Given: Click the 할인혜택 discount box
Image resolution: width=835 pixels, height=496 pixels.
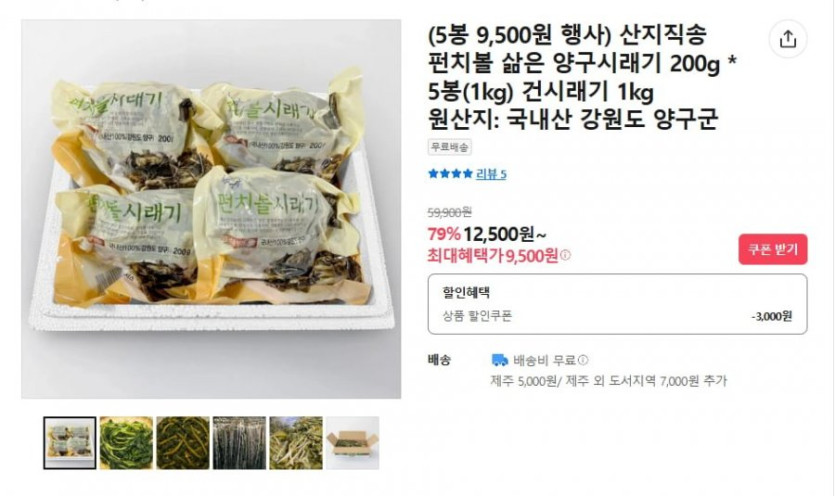Looking at the screenshot, I should click(x=617, y=304).
